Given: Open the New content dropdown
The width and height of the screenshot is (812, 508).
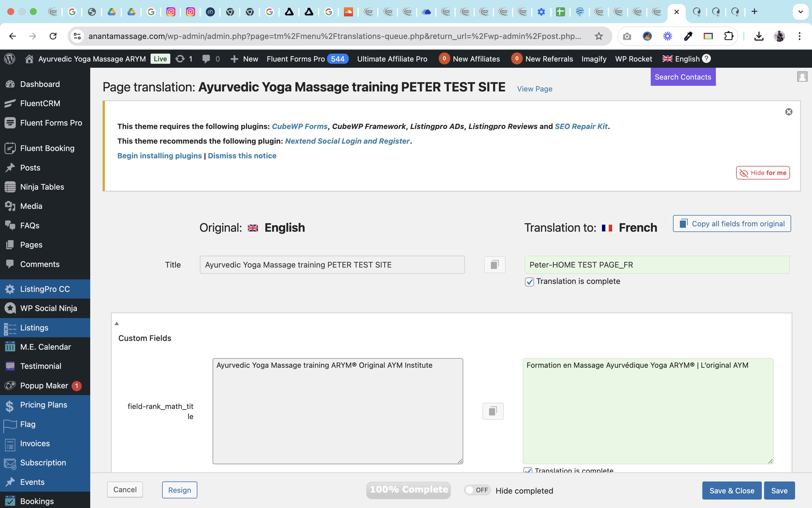Looking at the screenshot, I should point(244,59).
